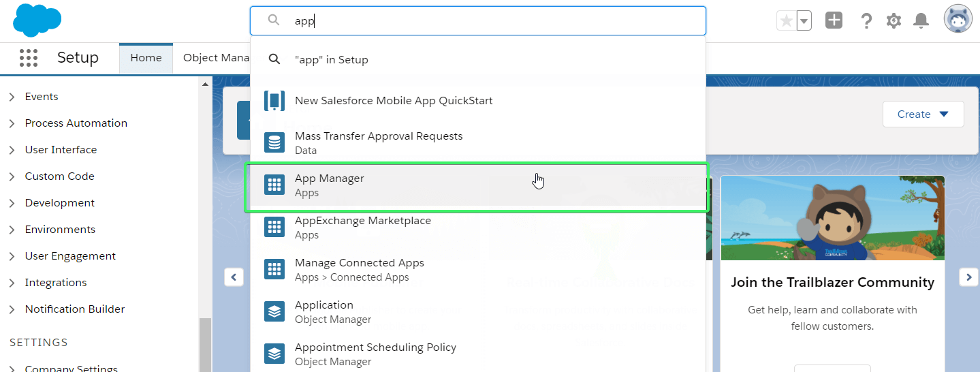980x372 pixels.
Task: Expand the Process Automation node
Action: 12,123
